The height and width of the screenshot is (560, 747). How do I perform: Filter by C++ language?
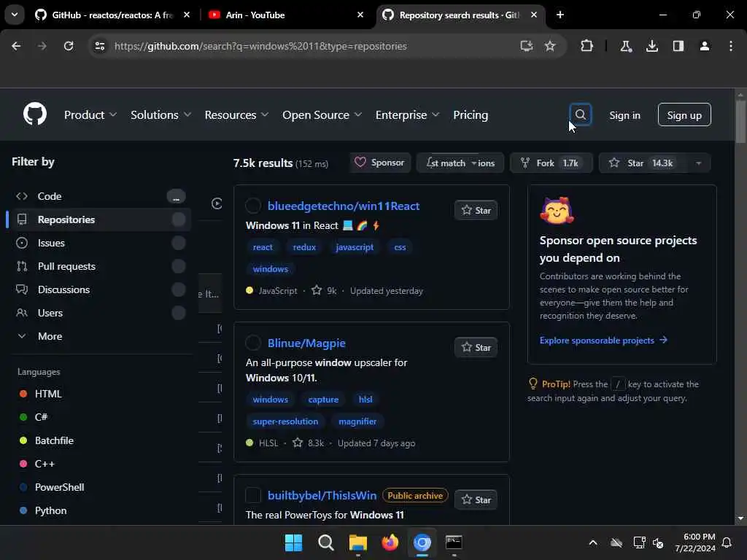point(36,464)
